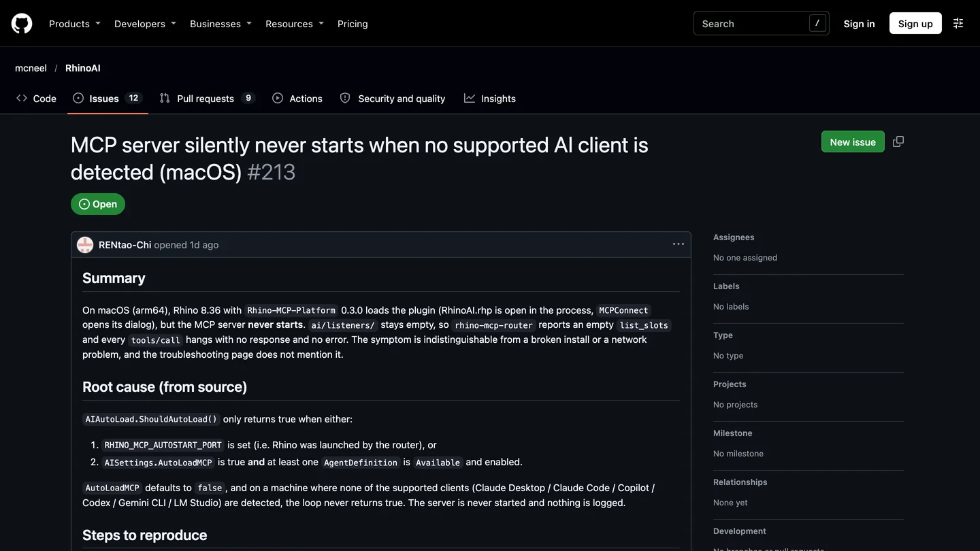Click the No milestone text
Screen dimensions: 980x551
[738, 454]
